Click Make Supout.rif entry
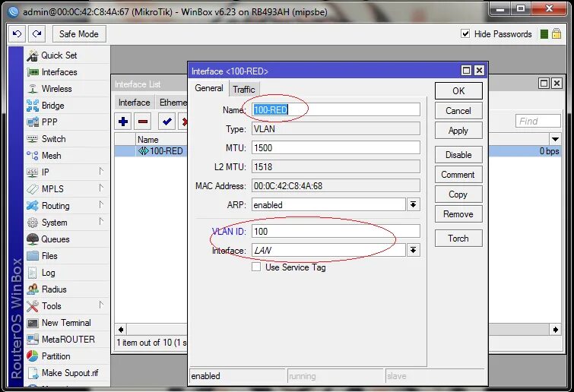The height and width of the screenshot is (392, 574). [68, 373]
